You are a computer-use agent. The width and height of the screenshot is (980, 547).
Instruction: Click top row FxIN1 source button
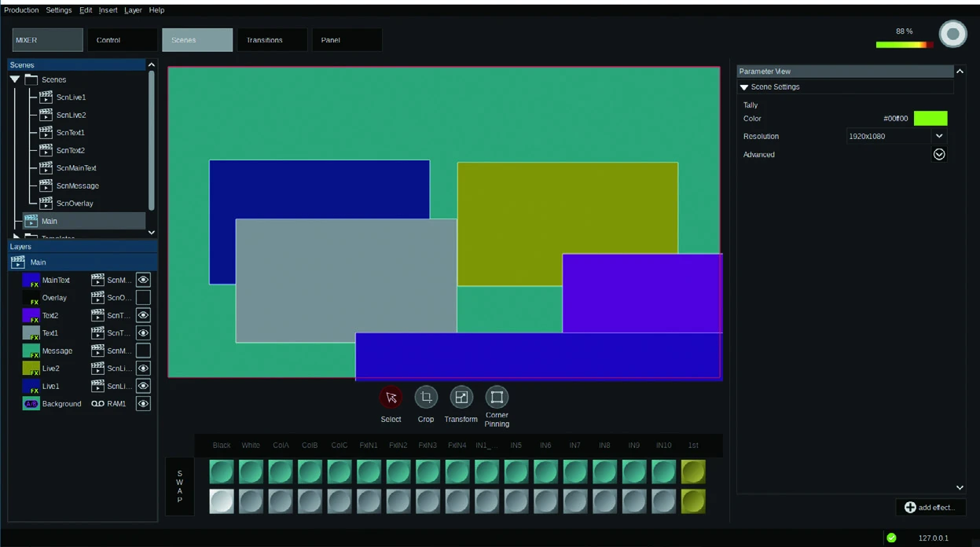tap(369, 472)
